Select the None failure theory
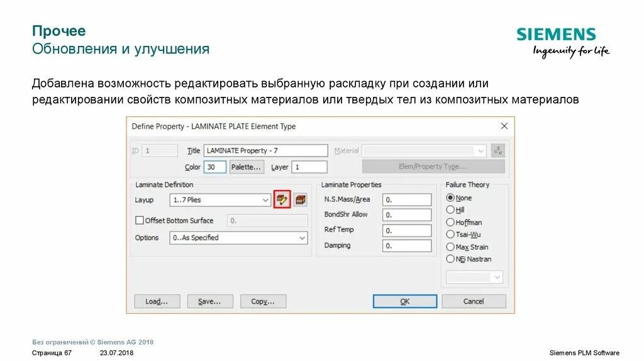The height and width of the screenshot is (361, 644). click(450, 198)
